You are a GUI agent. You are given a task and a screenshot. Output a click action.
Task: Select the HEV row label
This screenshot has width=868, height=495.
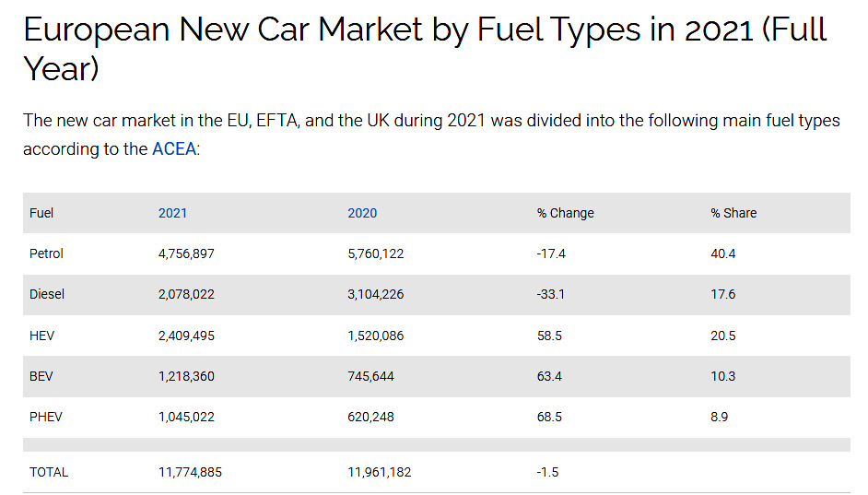pyautogui.click(x=42, y=336)
